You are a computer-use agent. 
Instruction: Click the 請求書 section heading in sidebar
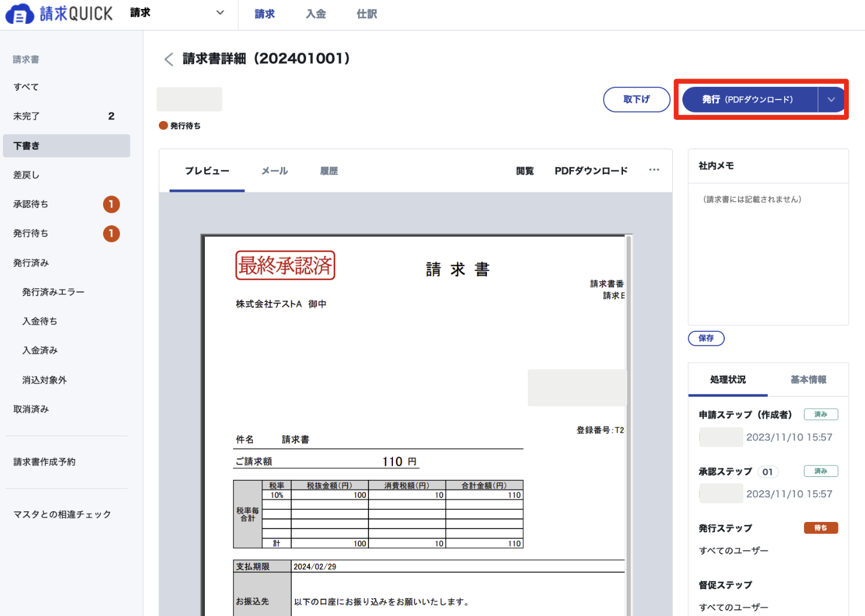(x=26, y=59)
